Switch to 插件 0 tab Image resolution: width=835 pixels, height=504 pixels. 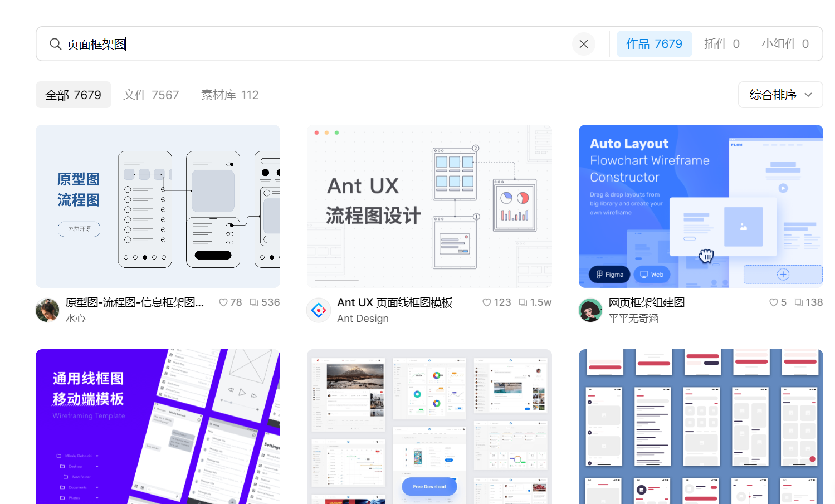click(x=722, y=44)
